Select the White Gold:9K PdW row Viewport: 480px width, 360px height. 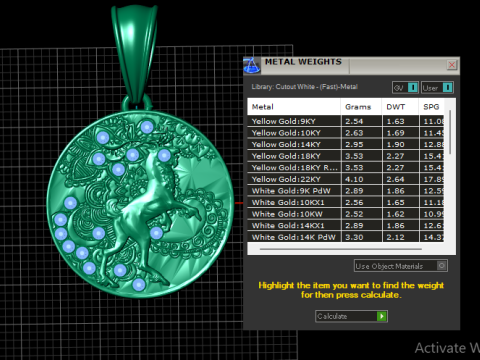[345, 191]
